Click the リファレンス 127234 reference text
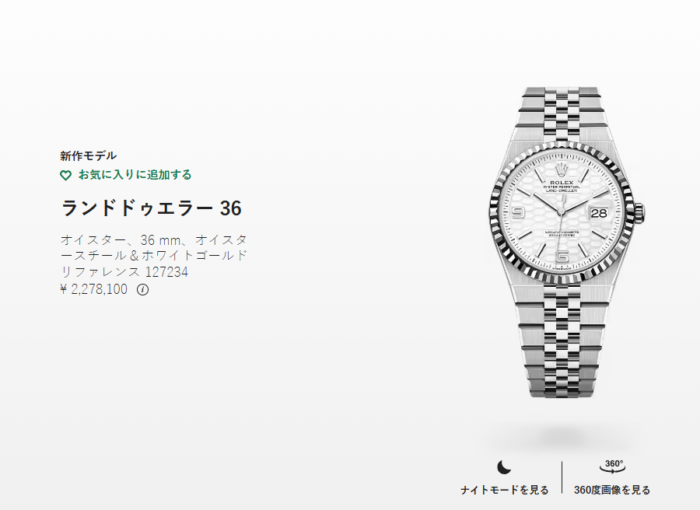The height and width of the screenshot is (510, 700). (x=124, y=272)
